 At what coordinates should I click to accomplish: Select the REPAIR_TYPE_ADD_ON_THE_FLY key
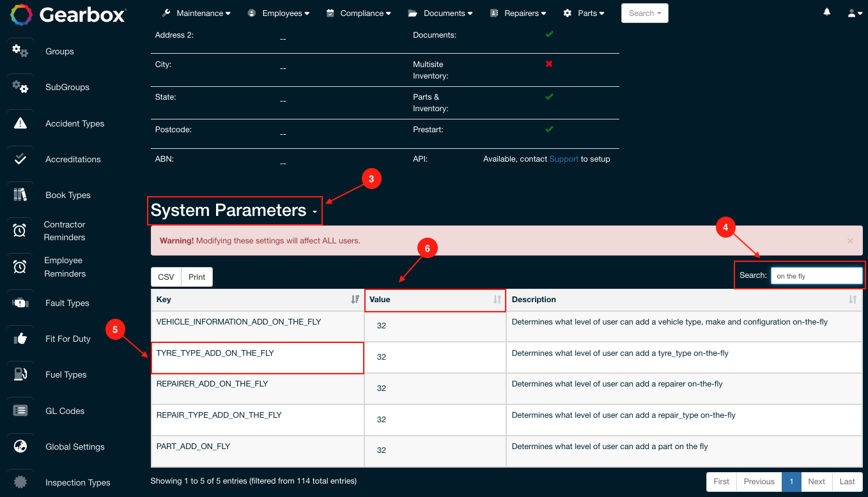click(x=219, y=415)
